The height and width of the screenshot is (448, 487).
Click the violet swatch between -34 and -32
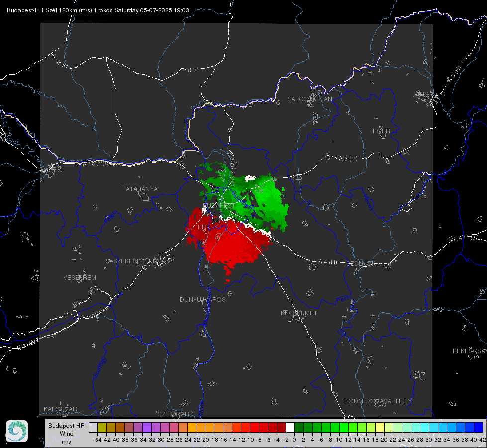tap(147, 428)
